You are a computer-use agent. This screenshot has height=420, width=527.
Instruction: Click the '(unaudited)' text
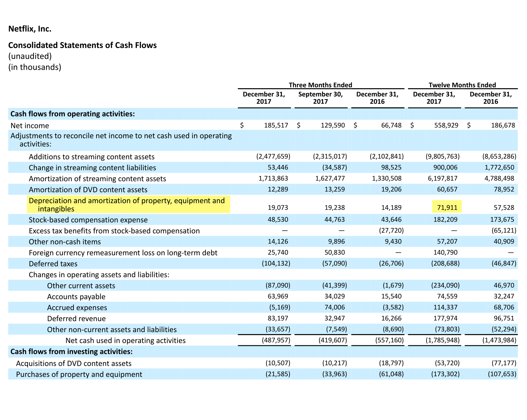30,56
